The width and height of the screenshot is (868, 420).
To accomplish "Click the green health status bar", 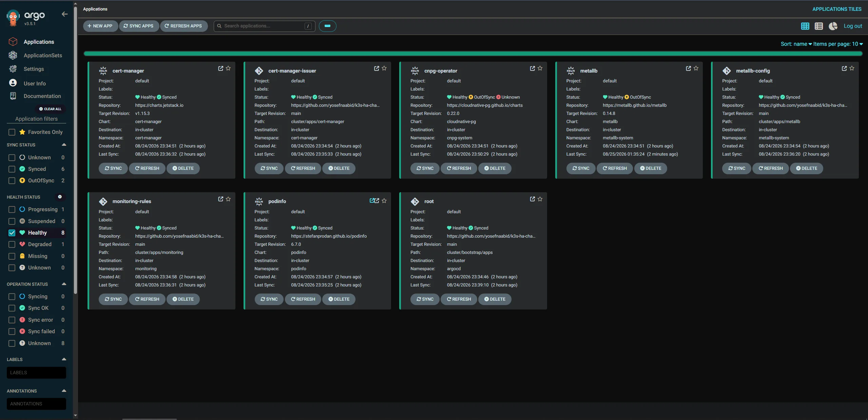I will (x=473, y=54).
